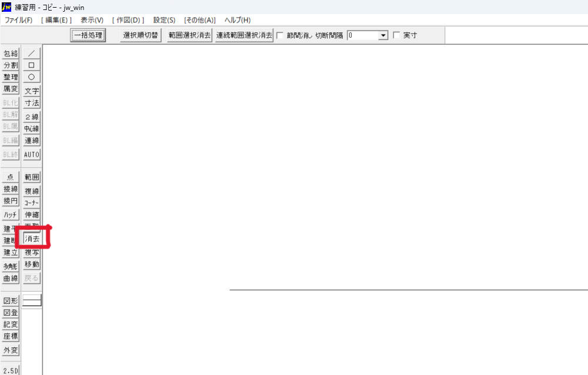Screen dimensions: 588x375
Task: Click the 2.5D tool button
Action: point(11,370)
